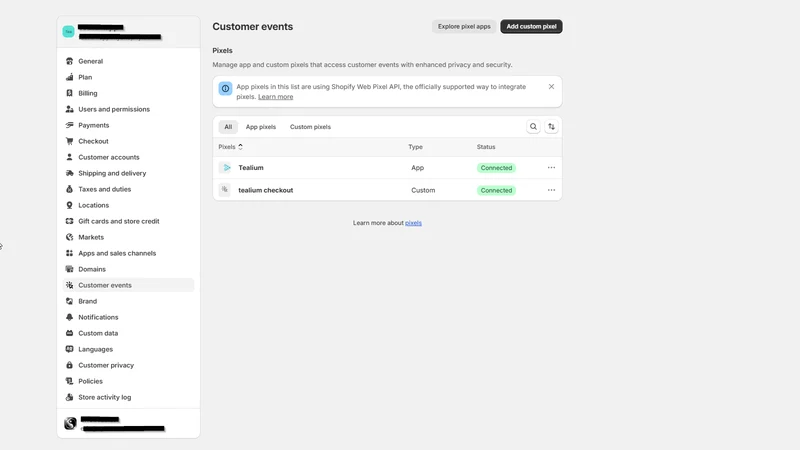Open the sort pixels options

point(552,127)
